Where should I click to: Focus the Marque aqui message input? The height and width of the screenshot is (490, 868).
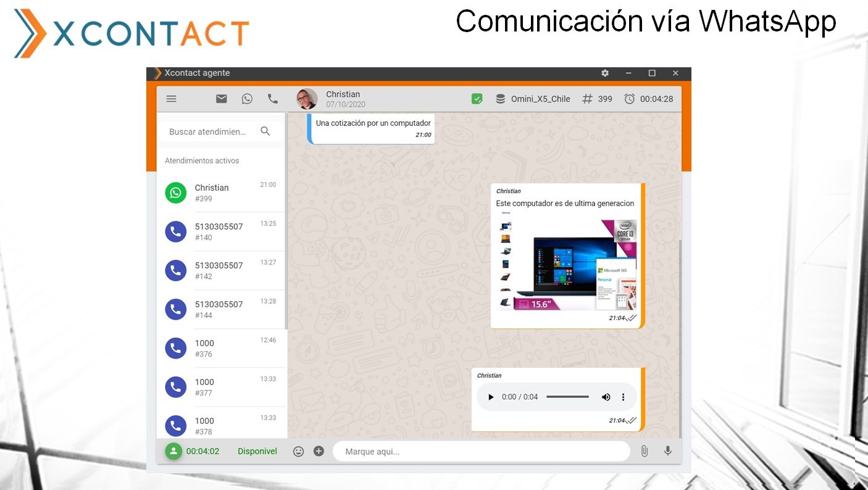click(482, 451)
